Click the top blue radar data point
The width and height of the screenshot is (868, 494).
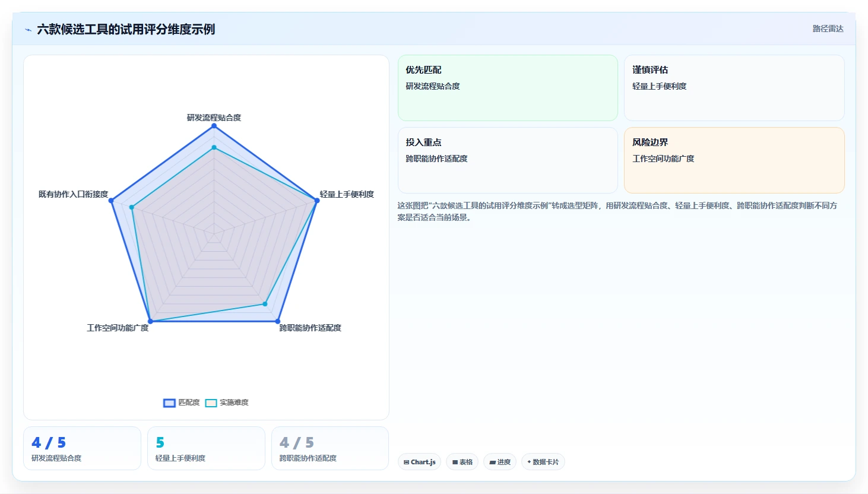coord(214,126)
